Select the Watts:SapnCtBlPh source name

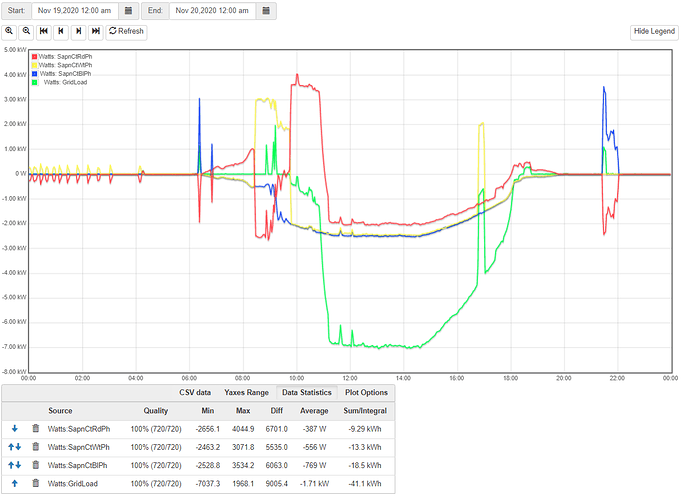pos(77,466)
